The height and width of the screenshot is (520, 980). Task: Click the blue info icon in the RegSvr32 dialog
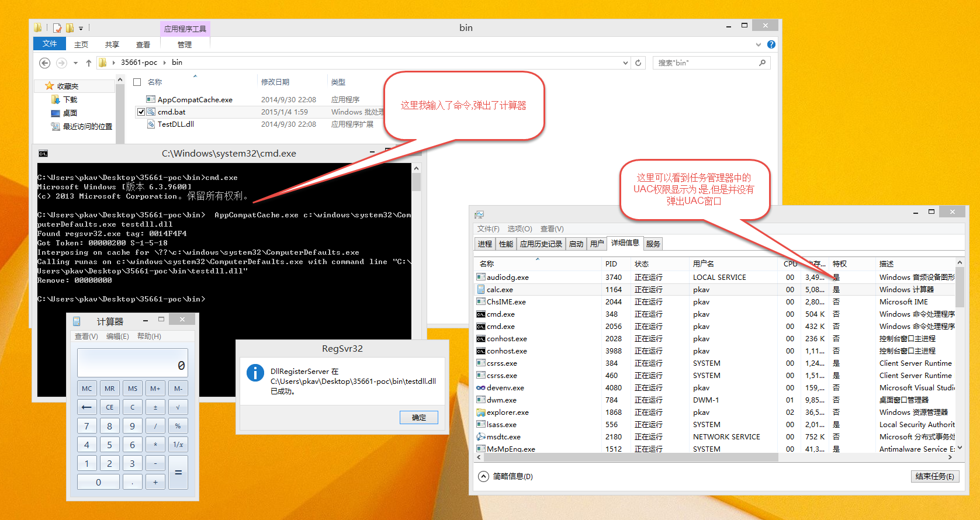click(255, 373)
